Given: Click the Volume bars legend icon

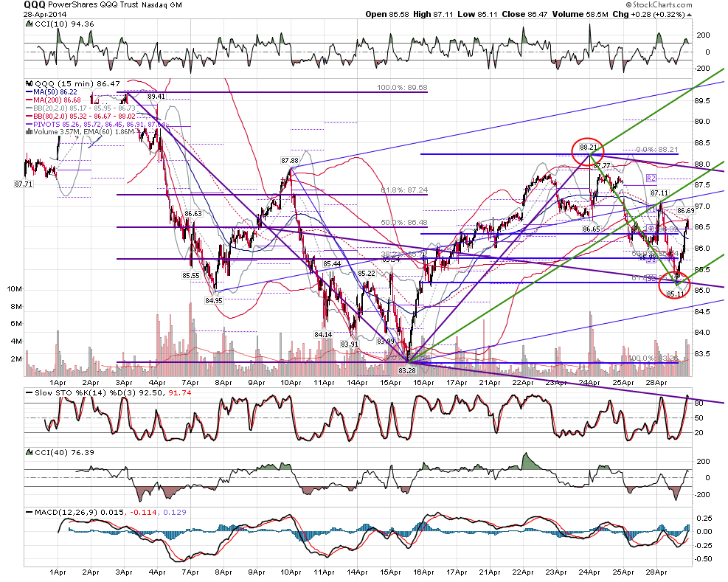Looking at the screenshot, I should point(30,132).
